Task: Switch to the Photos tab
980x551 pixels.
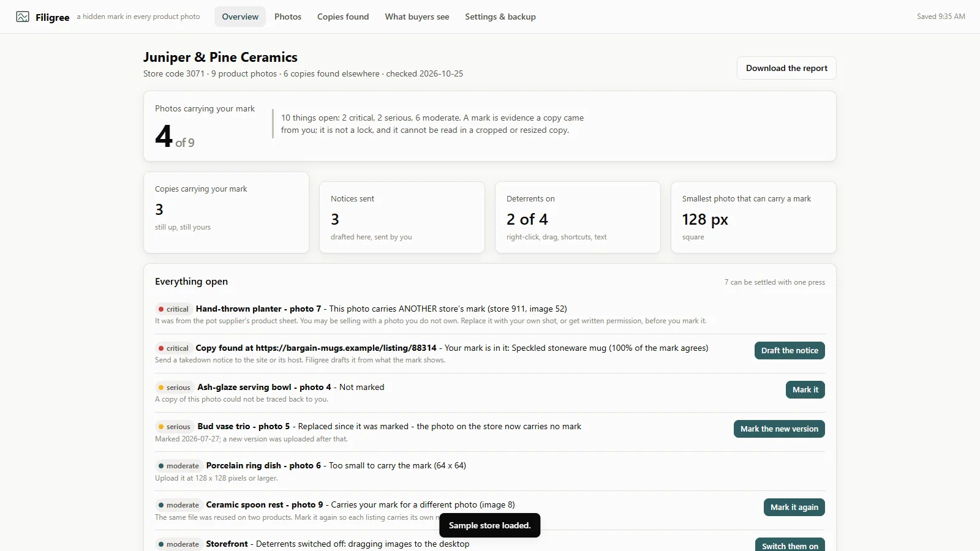Action: coord(288,17)
